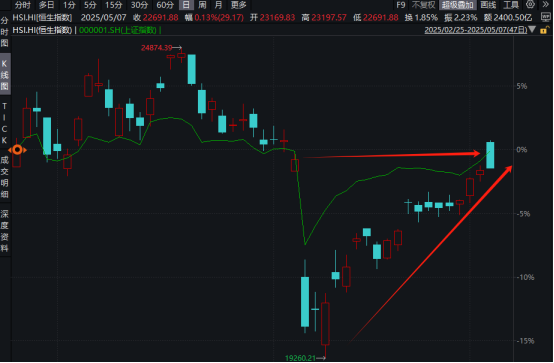Select the 60分 period tab

(165, 5)
